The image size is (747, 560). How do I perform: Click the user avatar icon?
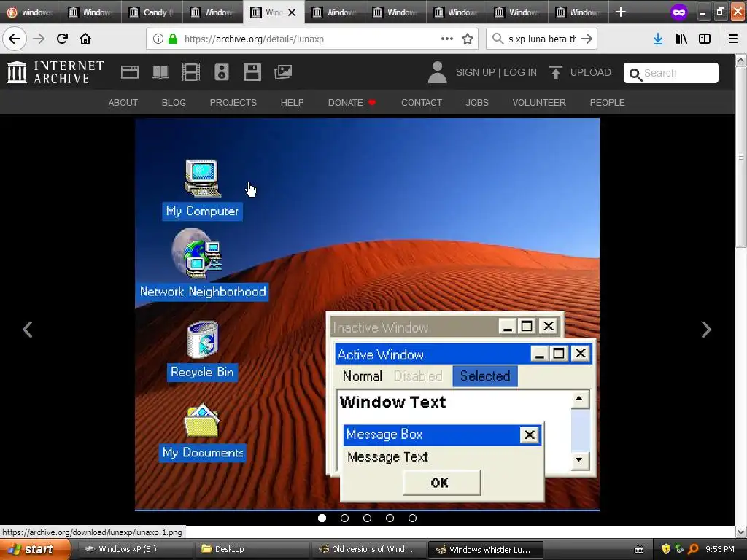coord(438,72)
